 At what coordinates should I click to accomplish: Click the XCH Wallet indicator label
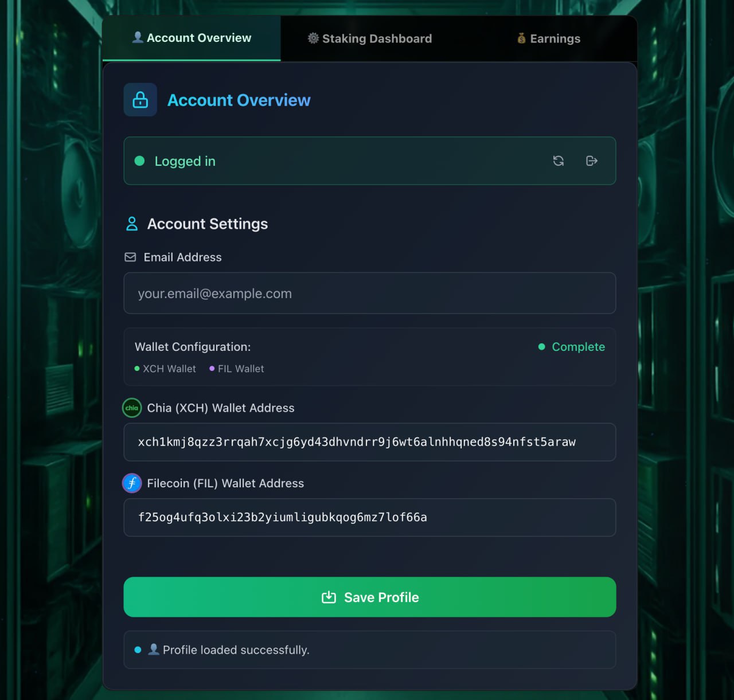[169, 369]
